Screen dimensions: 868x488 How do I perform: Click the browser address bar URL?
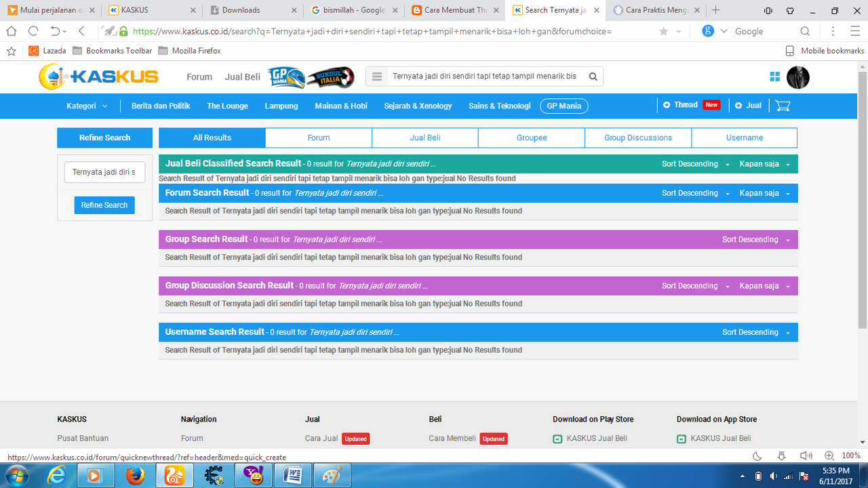coord(372,31)
